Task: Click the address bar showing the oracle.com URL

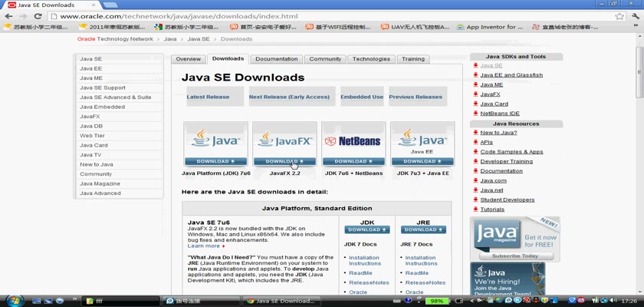Action: [329, 16]
